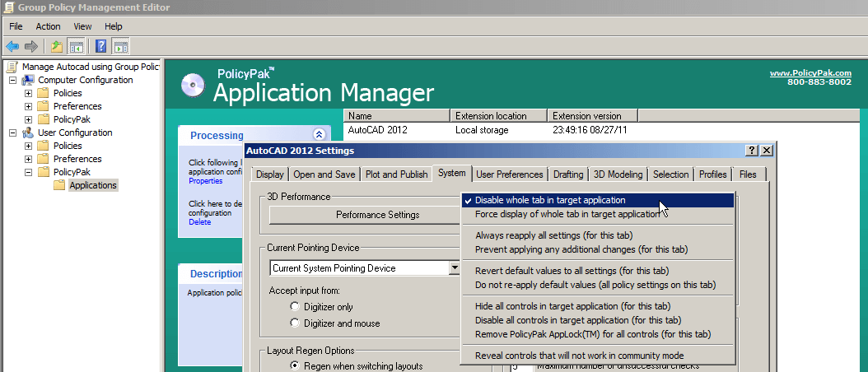This screenshot has width=868, height=372.
Task: Switch to the Plot and Publish tab
Action: (396, 174)
